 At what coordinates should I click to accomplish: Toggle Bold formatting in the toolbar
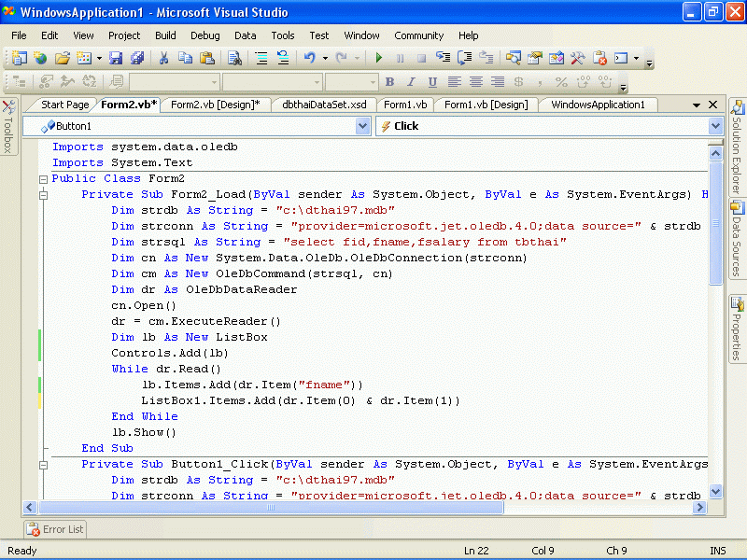[389, 82]
